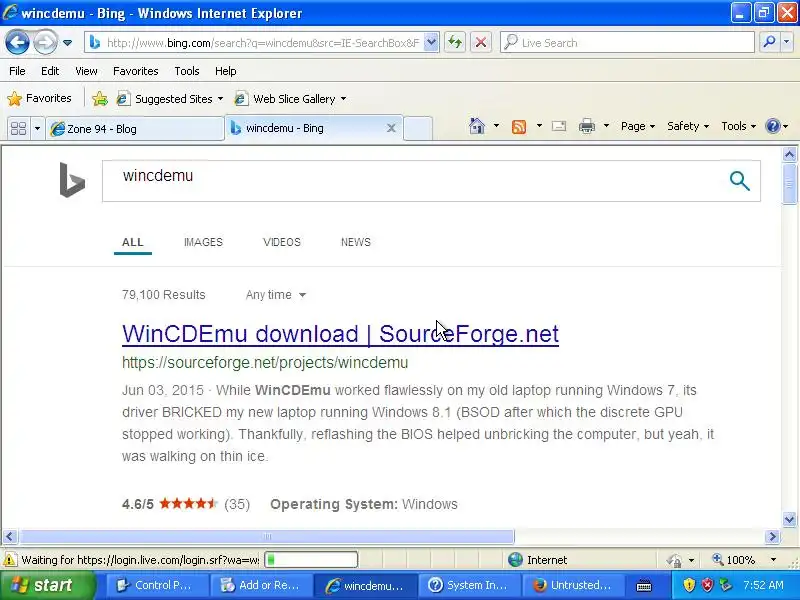Open the Edit menu
The image size is (800, 600).
pos(50,71)
